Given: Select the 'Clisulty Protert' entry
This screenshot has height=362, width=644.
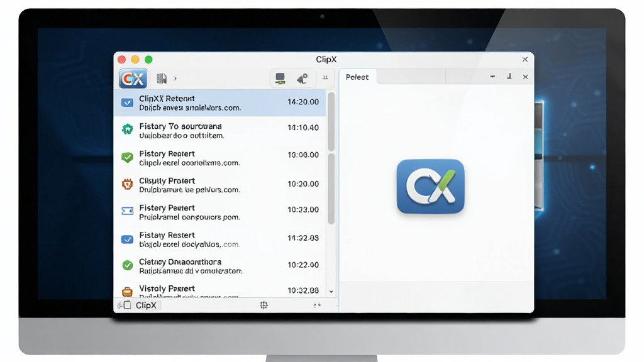Looking at the screenshot, I should click(x=219, y=185).
